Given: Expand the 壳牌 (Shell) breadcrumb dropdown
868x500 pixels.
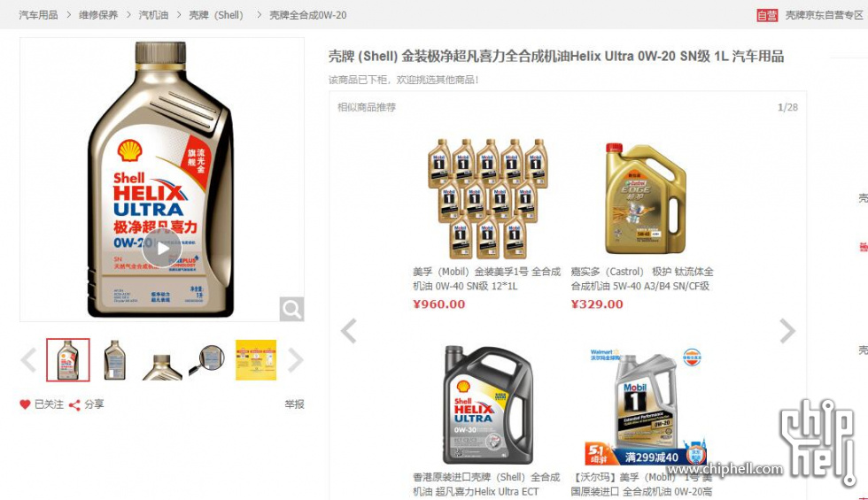Looking at the screenshot, I should [216, 15].
